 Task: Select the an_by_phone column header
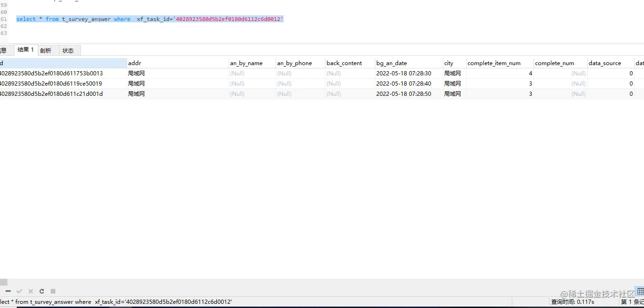[300, 63]
